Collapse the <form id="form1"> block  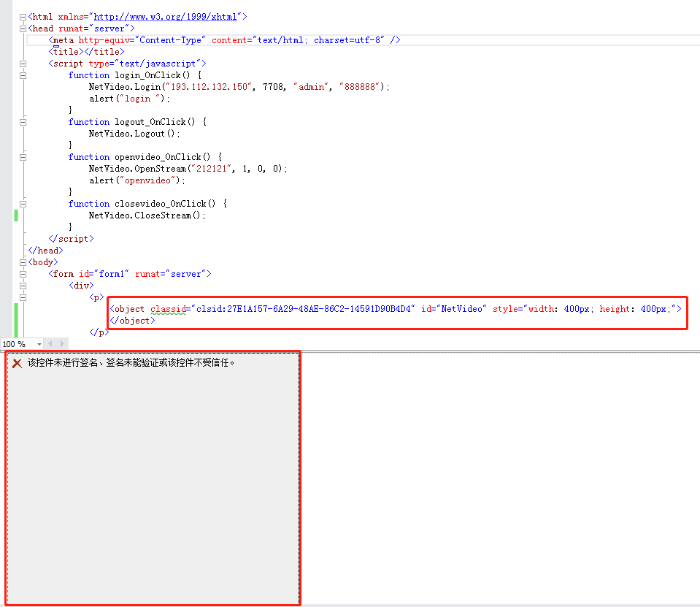pyautogui.click(x=23, y=274)
